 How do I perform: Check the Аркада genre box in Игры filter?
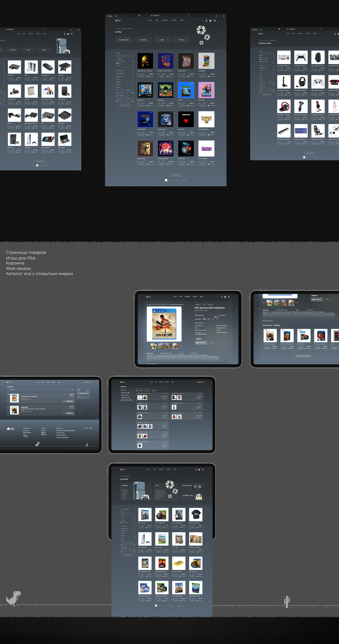coord(117,58)
